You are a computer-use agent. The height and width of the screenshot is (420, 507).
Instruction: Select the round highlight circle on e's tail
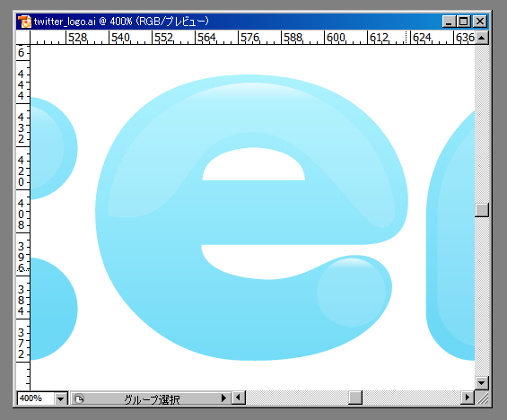coord(352,293)
